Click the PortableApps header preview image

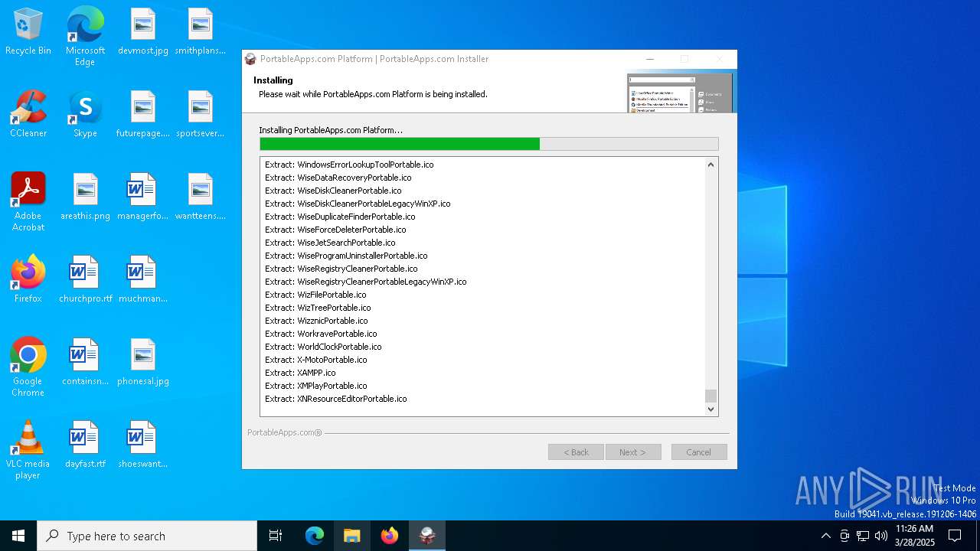point(680,93)
